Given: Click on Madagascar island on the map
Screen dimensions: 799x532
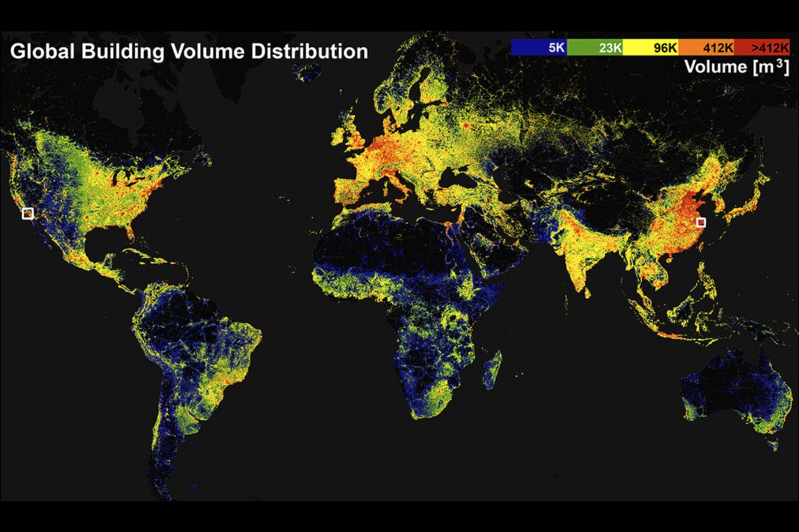Looking at the screenshot, I should click(x=493, y=369).
